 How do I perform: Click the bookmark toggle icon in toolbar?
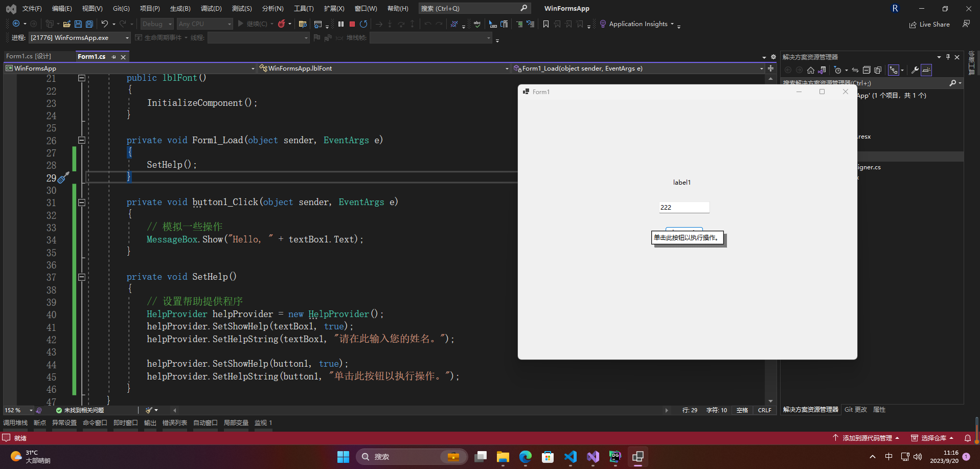coord(546,24)
